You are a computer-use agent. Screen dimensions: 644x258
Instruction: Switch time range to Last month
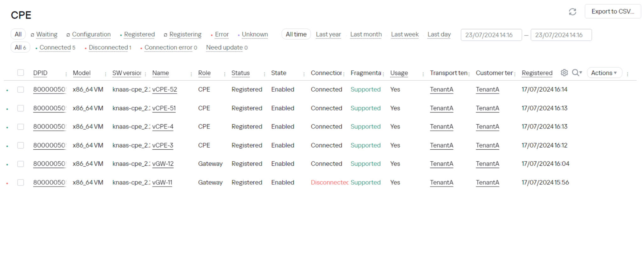pos(366,34)
